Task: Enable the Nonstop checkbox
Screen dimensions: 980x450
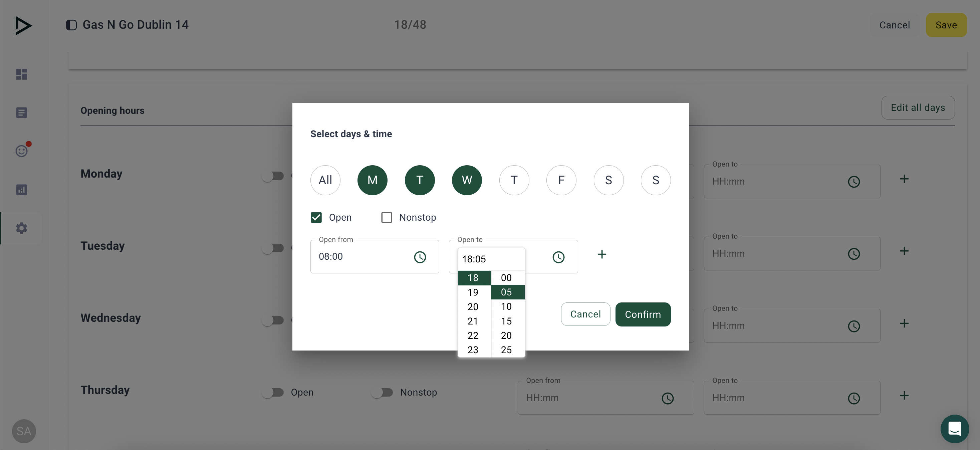Action: 387,217
